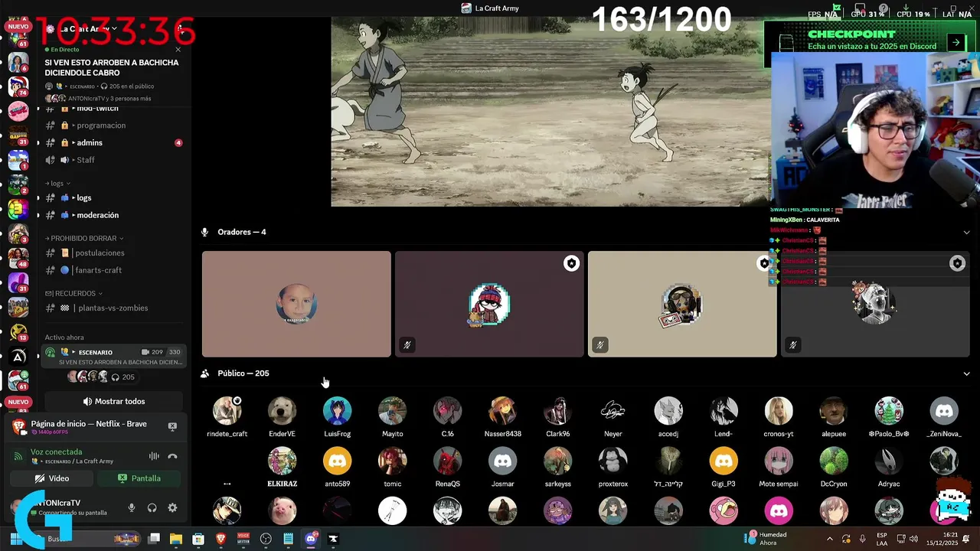Image resolution: width=980 pixels, height=551 pixels.
Task: Click the Mostrar todos button
Action: click(113, 401)
